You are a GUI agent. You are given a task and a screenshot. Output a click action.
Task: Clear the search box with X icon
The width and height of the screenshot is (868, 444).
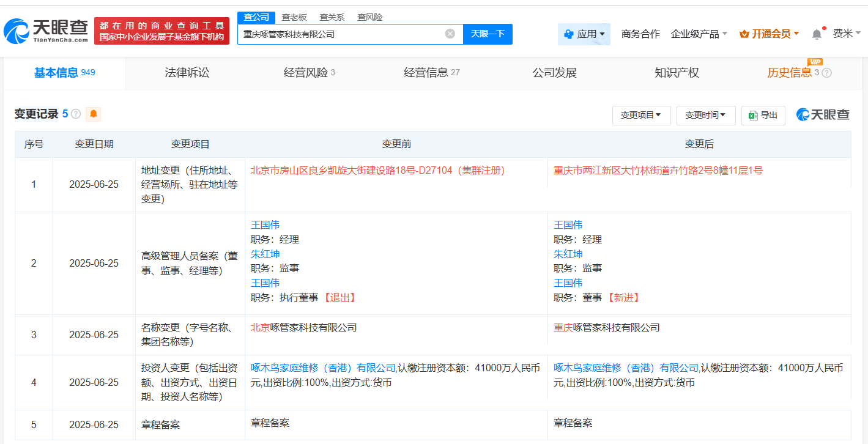450,34
